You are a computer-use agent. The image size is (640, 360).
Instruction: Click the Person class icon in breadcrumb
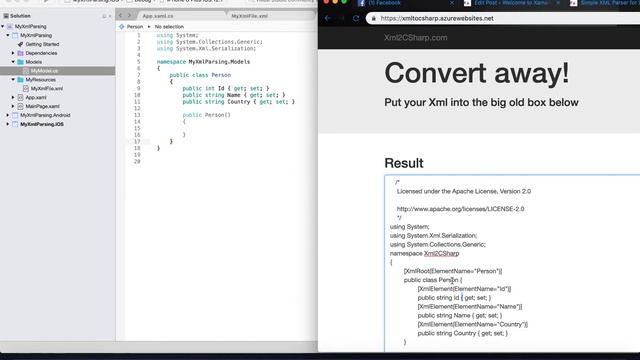point(121,27)
